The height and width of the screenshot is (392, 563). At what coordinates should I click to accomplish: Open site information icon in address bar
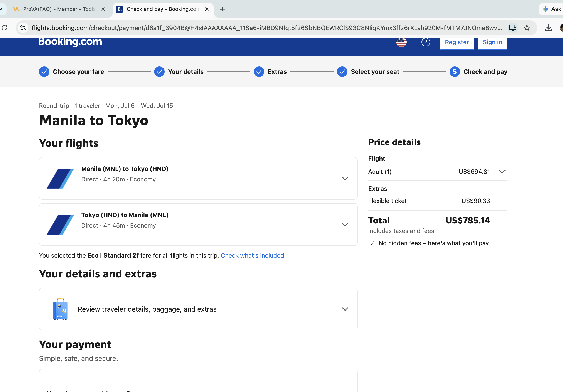(23, 28)
